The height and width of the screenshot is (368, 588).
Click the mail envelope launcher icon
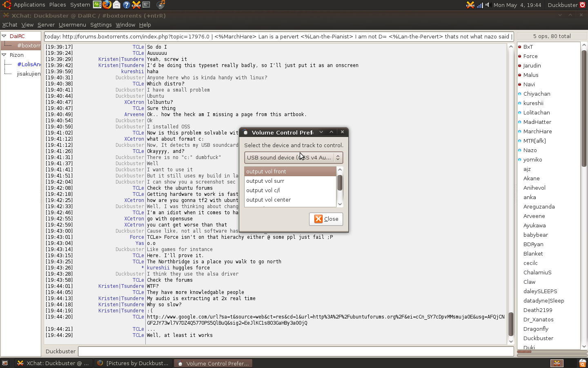click(x=116, y=4)
